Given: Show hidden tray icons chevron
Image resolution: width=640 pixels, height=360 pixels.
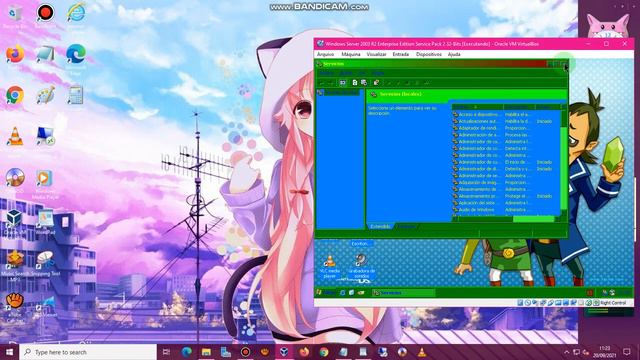Looking at the screenshot, I should [x=567, y=352].
